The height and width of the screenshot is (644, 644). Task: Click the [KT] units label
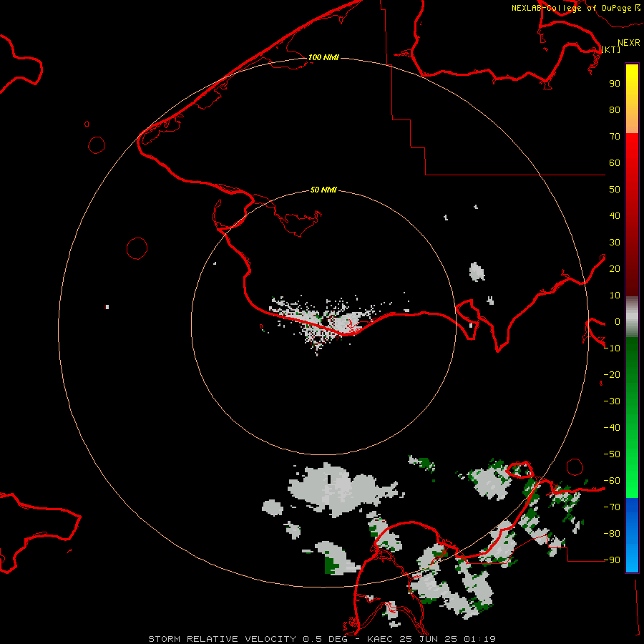611,49
